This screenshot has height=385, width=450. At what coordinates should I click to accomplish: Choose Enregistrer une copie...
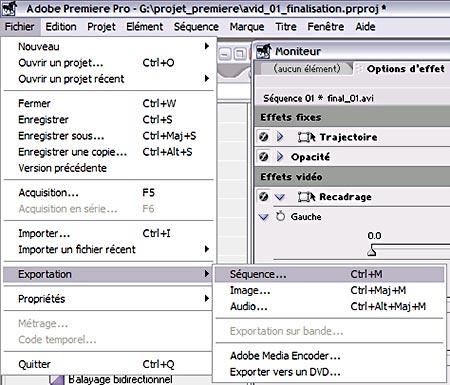tap(109, 152)
